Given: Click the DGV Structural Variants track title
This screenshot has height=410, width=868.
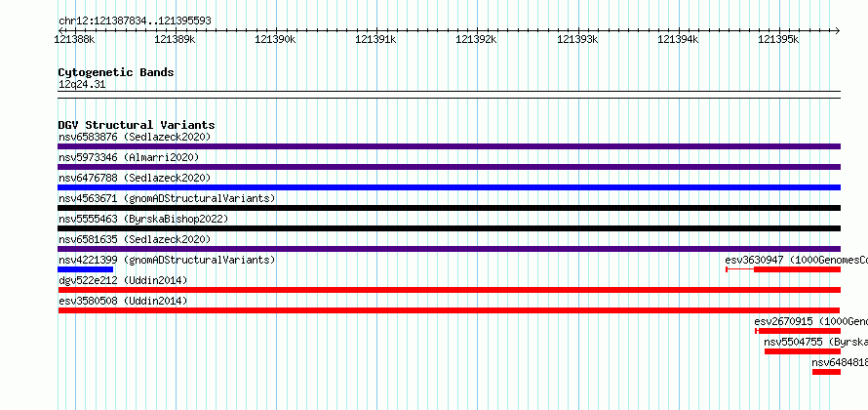Looking at the screenshot, I should pos(137,125).
